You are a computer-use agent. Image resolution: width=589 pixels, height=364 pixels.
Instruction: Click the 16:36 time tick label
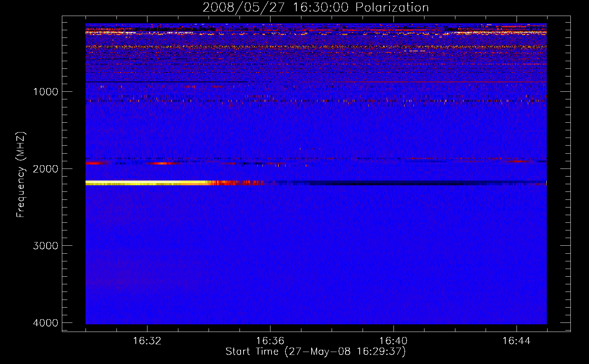270,341
